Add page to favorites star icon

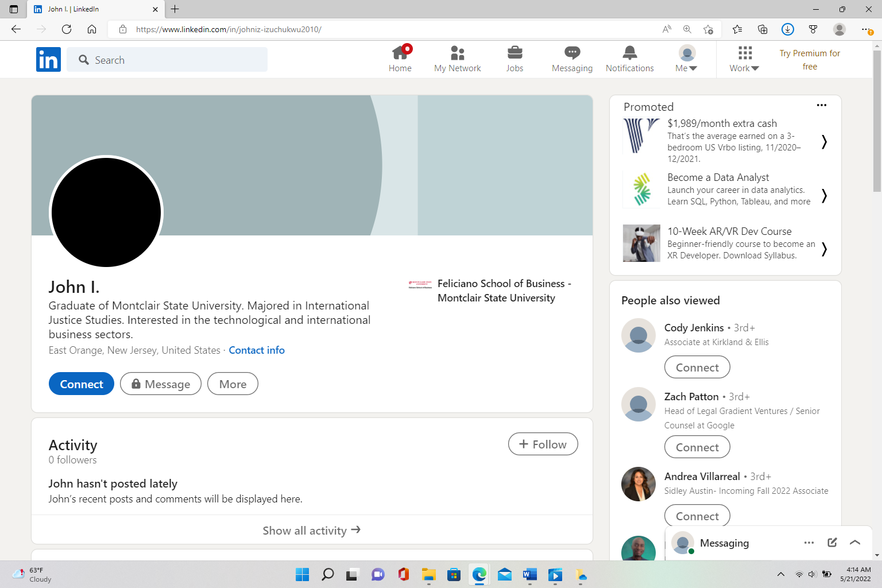coord(708,29)
